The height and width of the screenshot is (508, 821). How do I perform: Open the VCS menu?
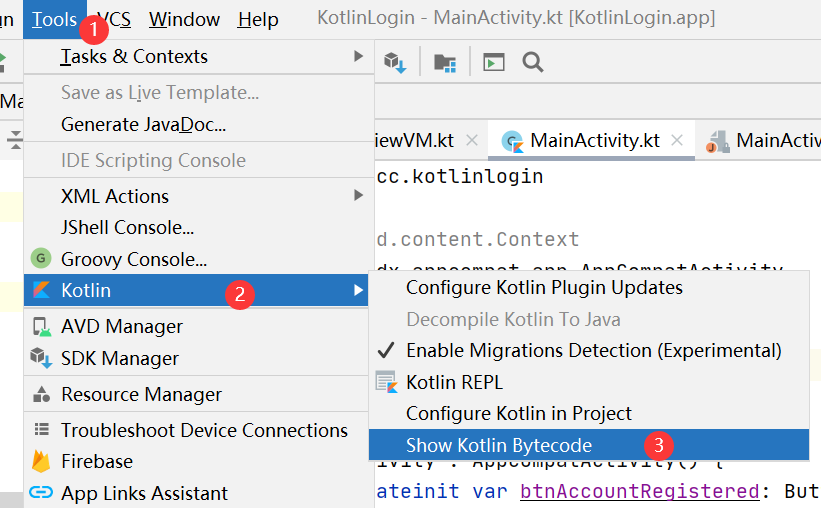pos(114,19)
